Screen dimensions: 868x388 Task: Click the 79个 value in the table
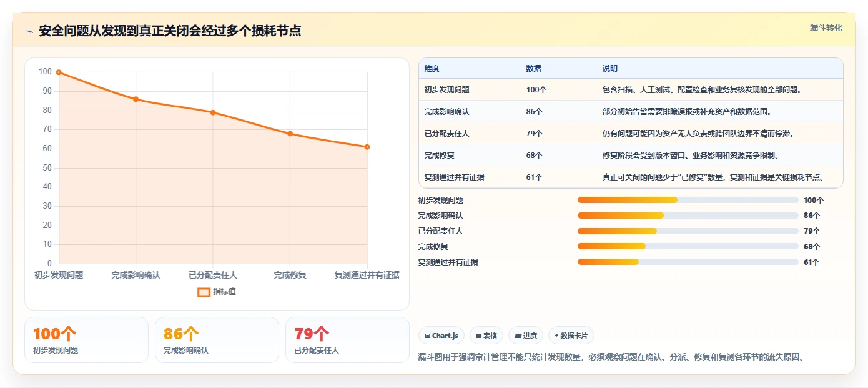click(x=535, y=134)
